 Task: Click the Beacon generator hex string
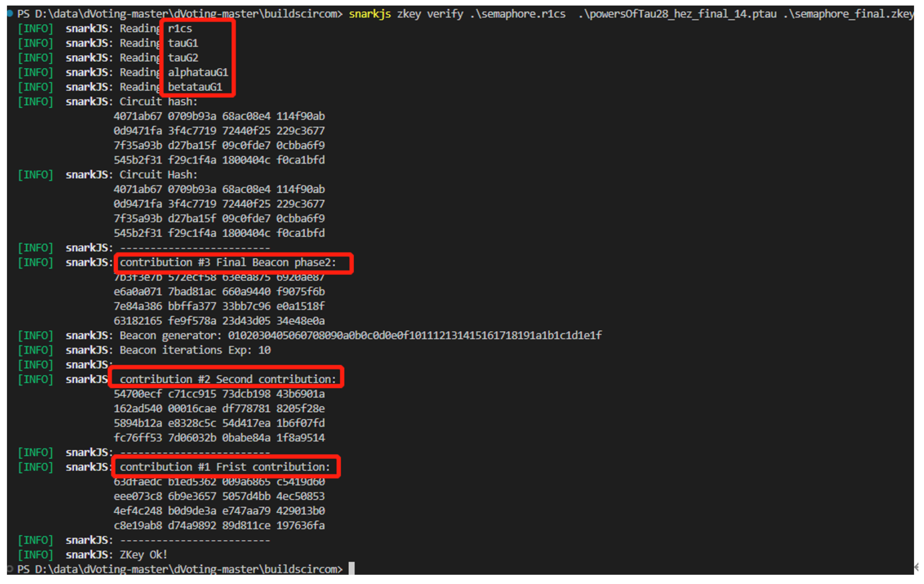(414, 336)
